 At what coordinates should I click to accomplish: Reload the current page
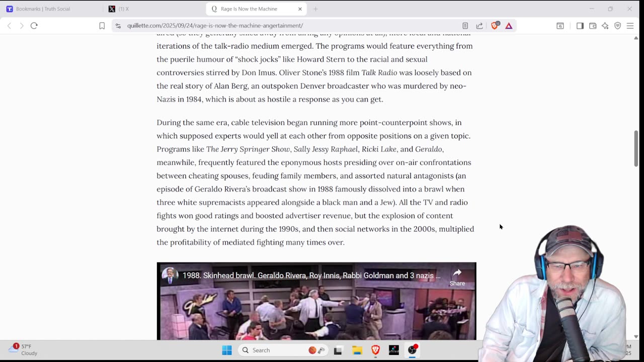(34, 26)
